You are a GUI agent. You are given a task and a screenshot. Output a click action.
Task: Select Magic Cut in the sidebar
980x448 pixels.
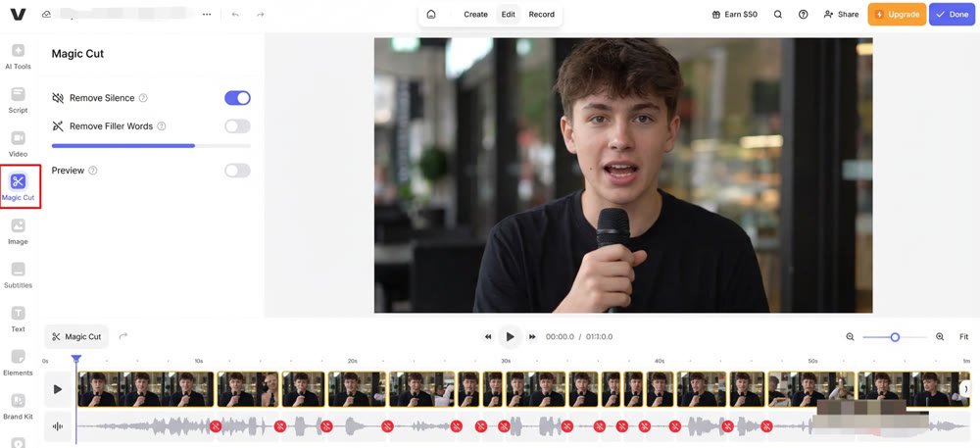click(x=18, y=187)
